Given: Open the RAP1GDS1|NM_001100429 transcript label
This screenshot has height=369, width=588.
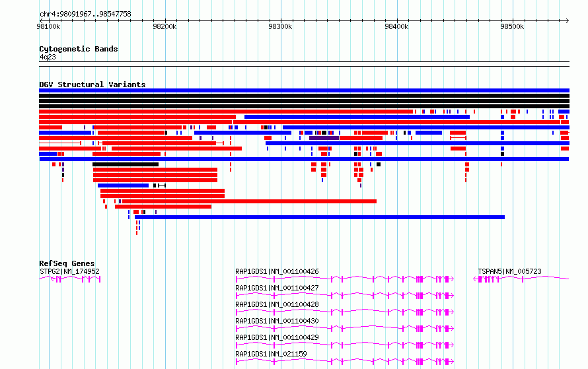Looking at the screenshot, I should pyautogui.click(x=277, y=337).
